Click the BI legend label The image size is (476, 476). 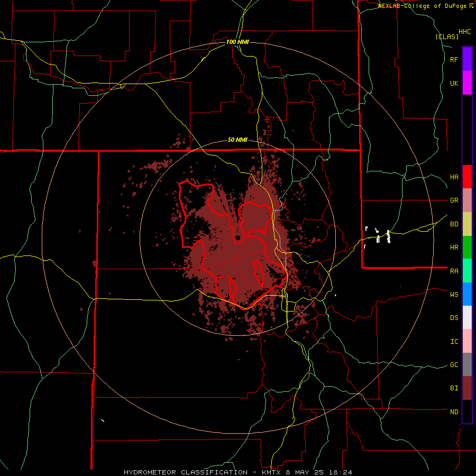coord(454,388)
